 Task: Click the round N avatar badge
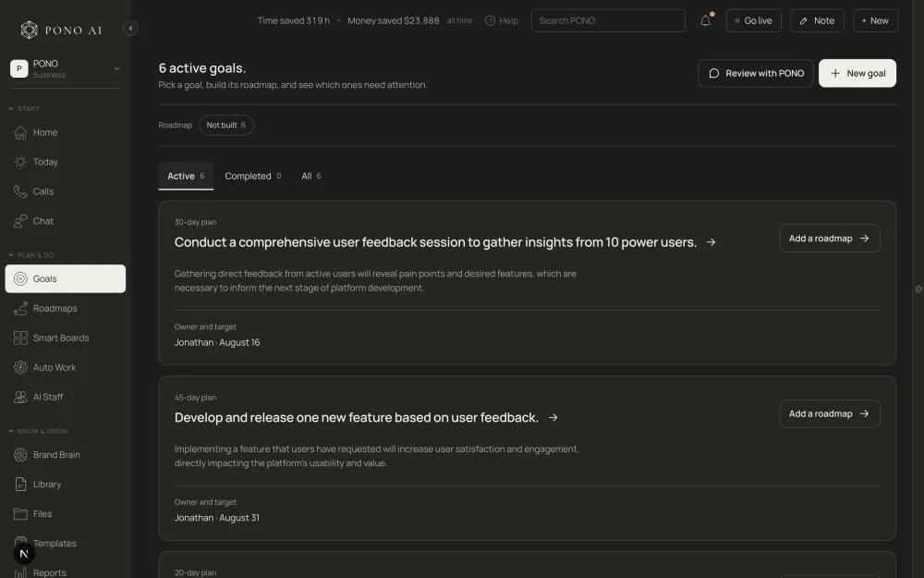tap(24, 554)
